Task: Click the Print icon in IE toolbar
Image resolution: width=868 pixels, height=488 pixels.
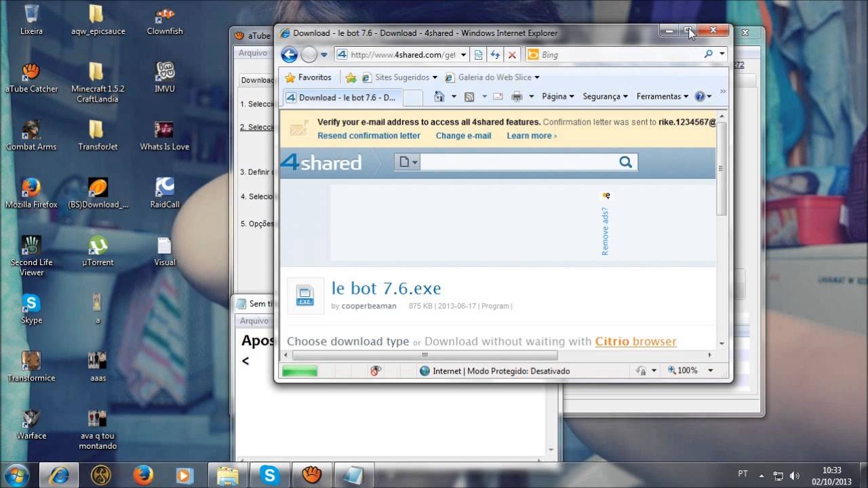Action: coord(517,97)
